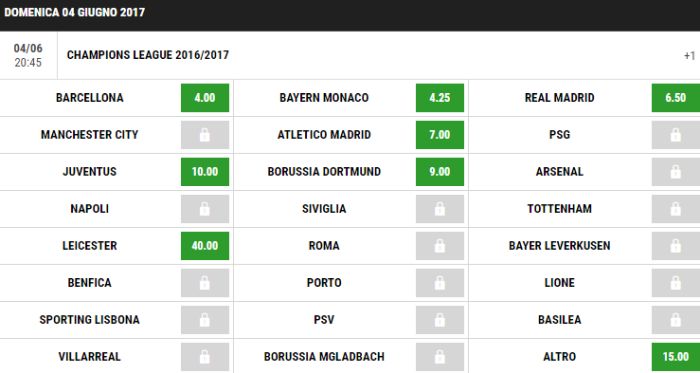Click the lock icon beside Siviglia
Viewport: 700px width, 373px height.
click(x=440, y=209)
